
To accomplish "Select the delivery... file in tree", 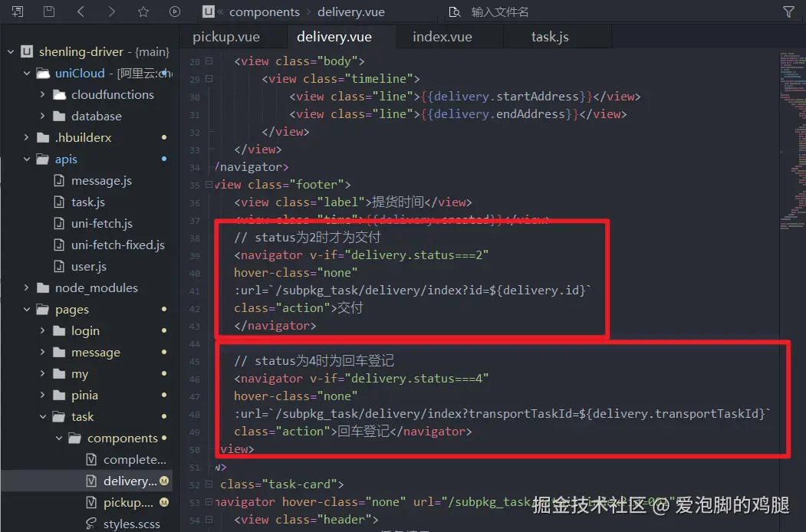I will pos(130,481).
